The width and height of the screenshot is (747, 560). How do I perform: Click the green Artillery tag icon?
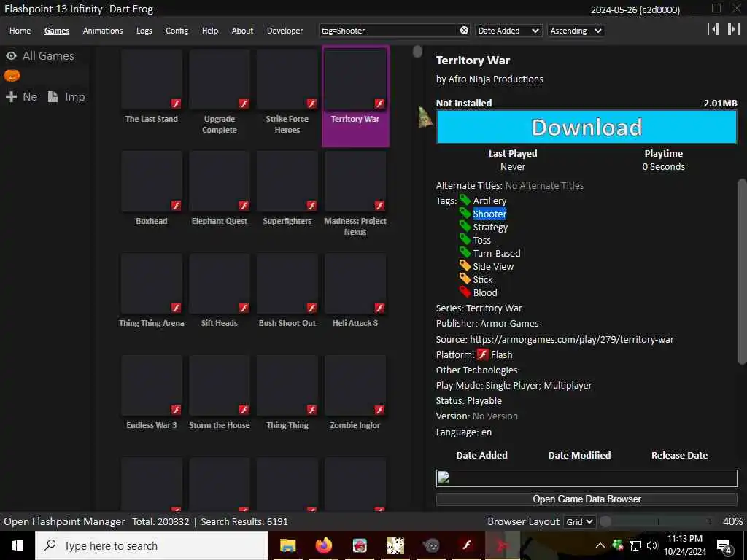(x=465, y=200)
